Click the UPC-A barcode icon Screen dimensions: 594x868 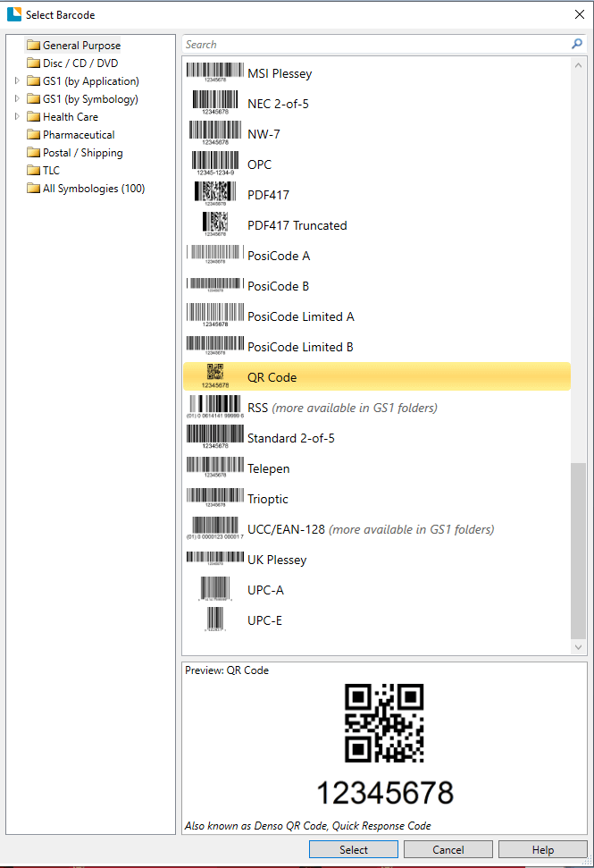[x=214, y=590]
